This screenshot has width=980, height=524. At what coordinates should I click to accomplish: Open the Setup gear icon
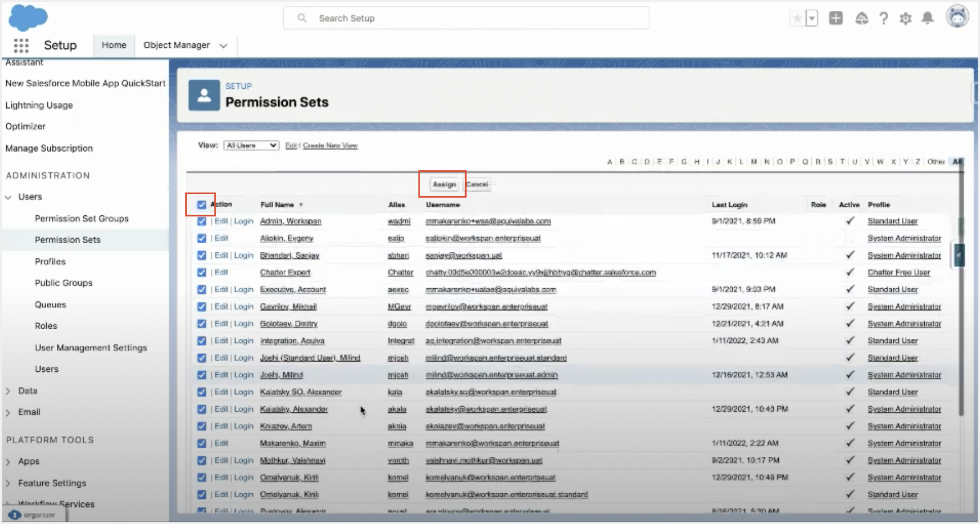click(905, 19)
